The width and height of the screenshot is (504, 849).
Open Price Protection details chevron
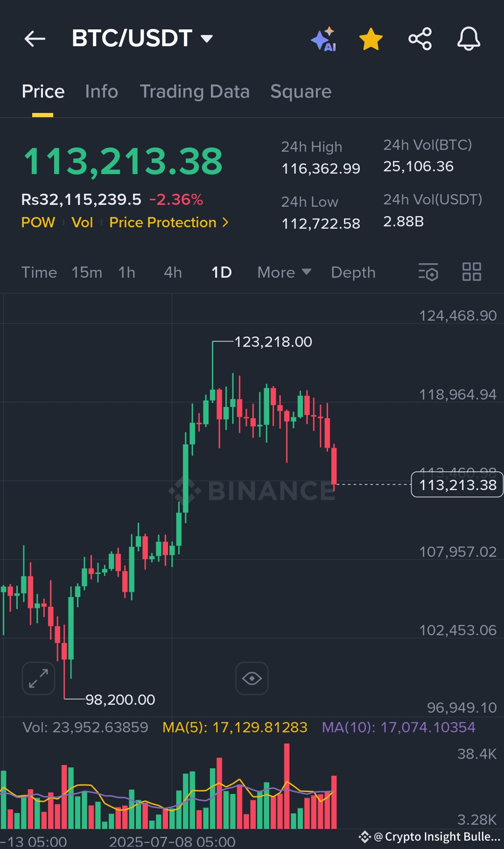tap(225, 223)
